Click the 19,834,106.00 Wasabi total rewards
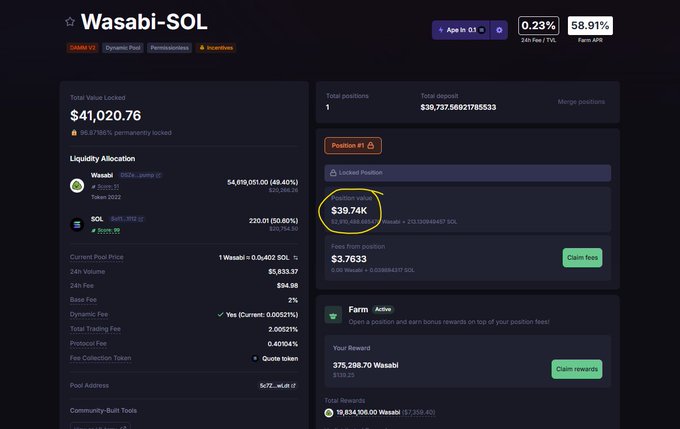Screen dimensions: 680x429 point(368,413)
